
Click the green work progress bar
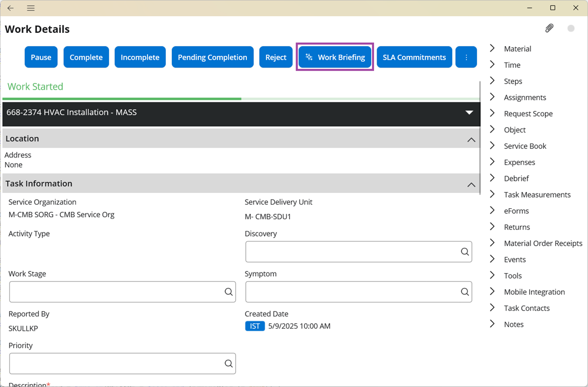coord(122,98)
